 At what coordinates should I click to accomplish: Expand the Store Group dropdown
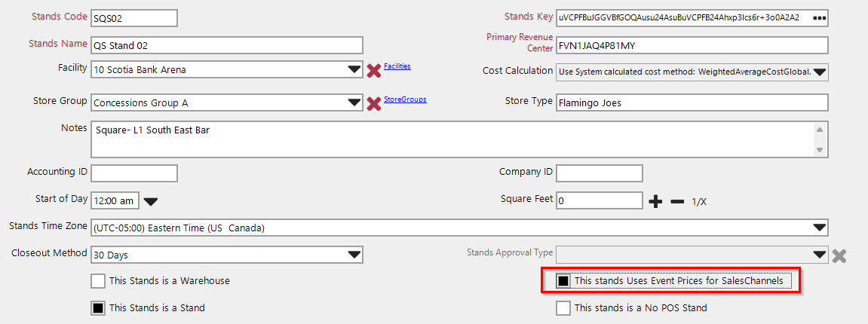[354, 102]
